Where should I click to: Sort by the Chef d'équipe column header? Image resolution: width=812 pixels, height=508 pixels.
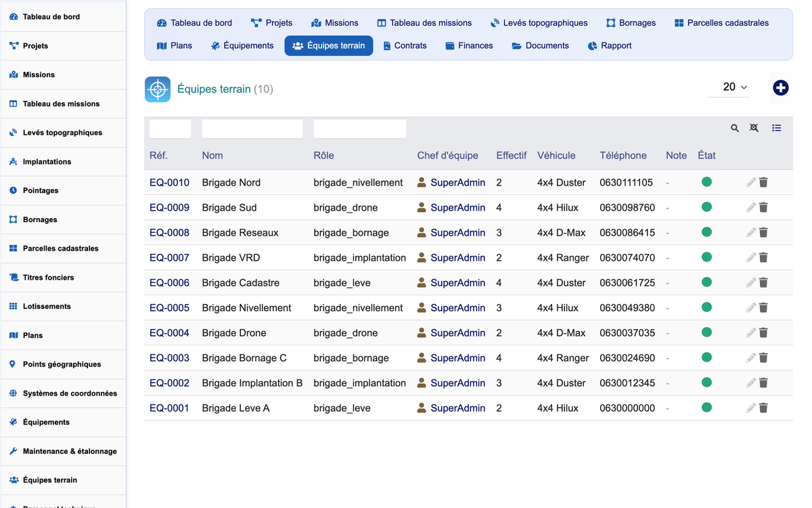447,156
